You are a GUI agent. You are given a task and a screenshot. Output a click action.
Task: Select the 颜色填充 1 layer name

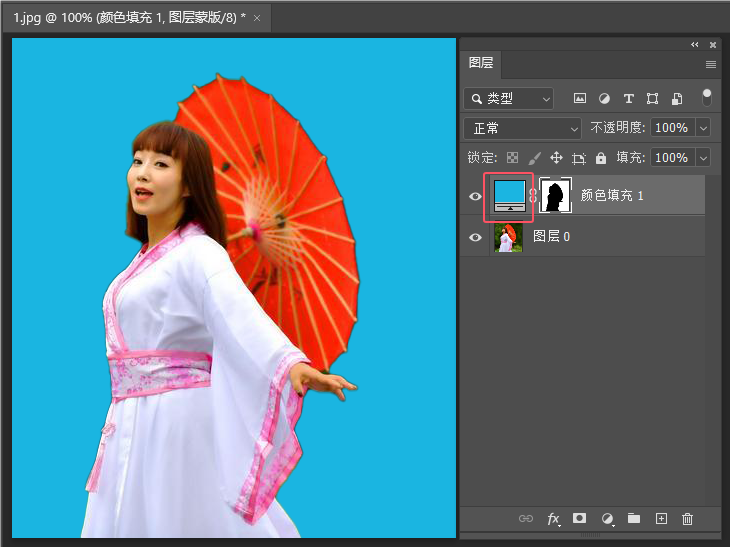click(612, 196)
